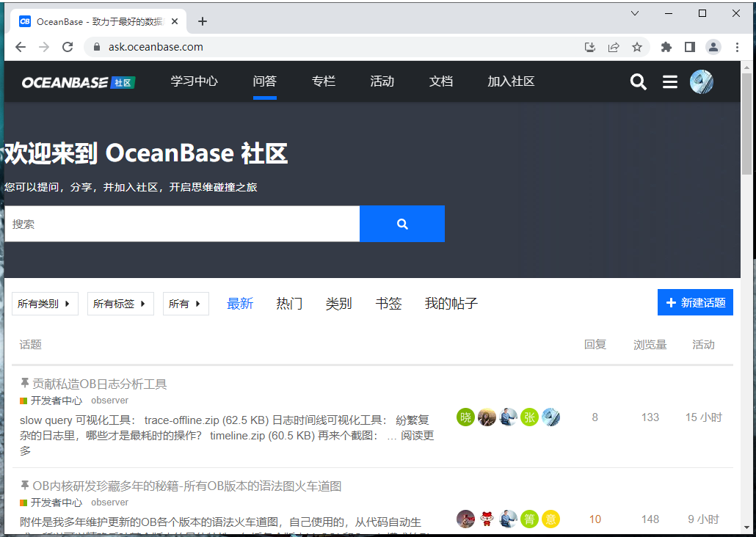Image resolution: width=756 pixels, height=537 pixels.
Task: Click the header magnifier search icon
Action: pyautogui.click(x=638, y=82)
